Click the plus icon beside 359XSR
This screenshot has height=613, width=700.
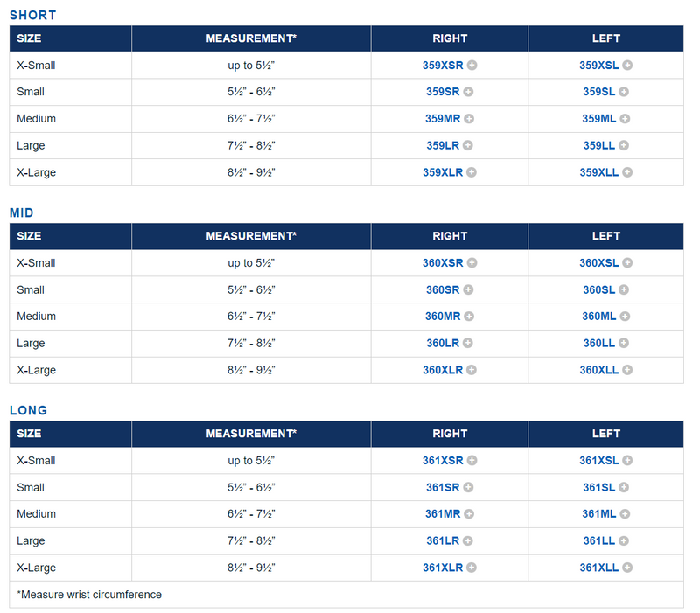[472, 65]
